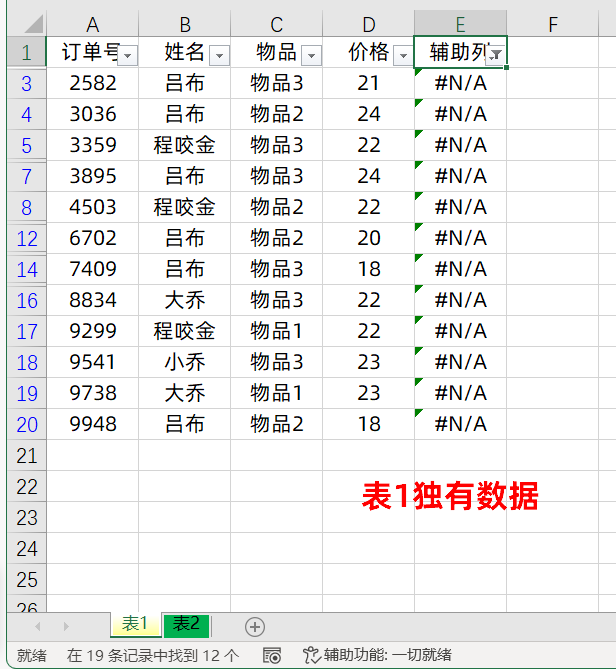This screenshot has width=616, height=669.
Task: Open the 订单号 filter dropdown
Action: pos(127,56)
